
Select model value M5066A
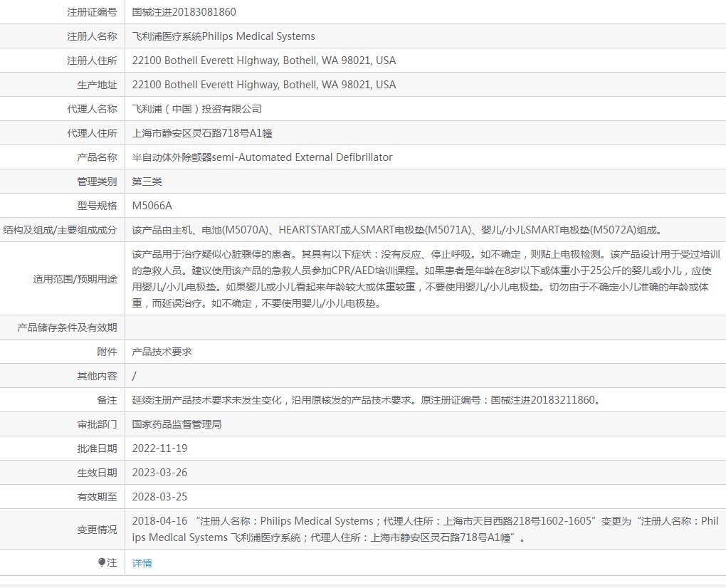152,206
